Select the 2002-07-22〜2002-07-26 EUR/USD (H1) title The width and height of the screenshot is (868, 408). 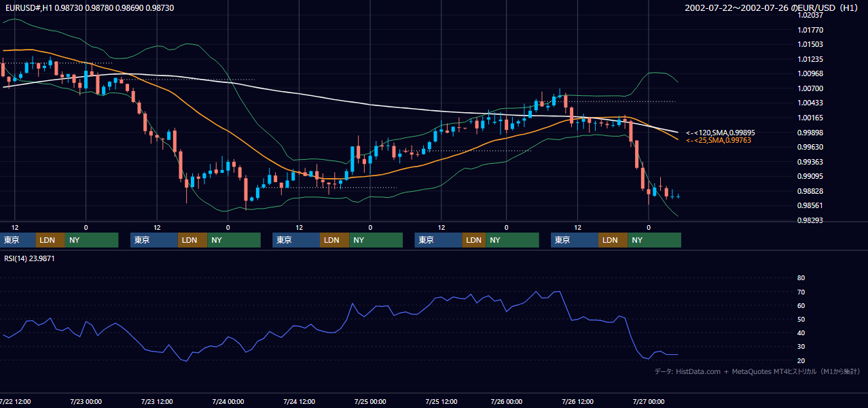(773, 7)
